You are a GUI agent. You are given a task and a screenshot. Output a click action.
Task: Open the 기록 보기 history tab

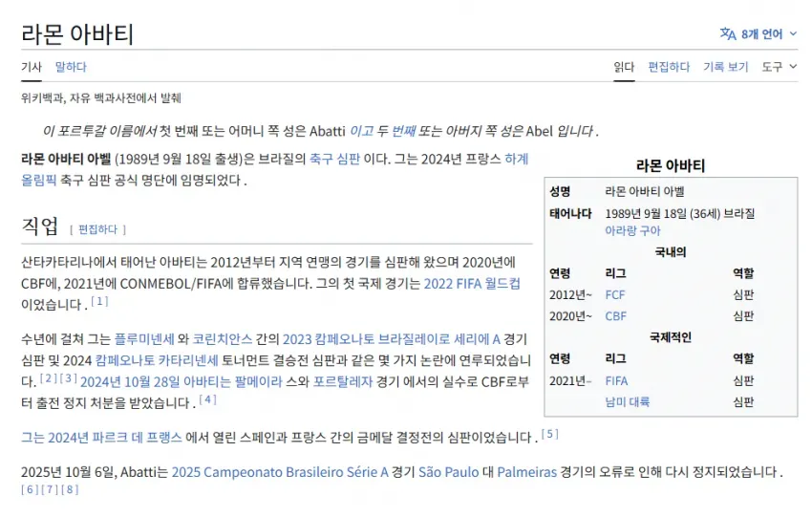pyautogui.click(x=725, y=67)
